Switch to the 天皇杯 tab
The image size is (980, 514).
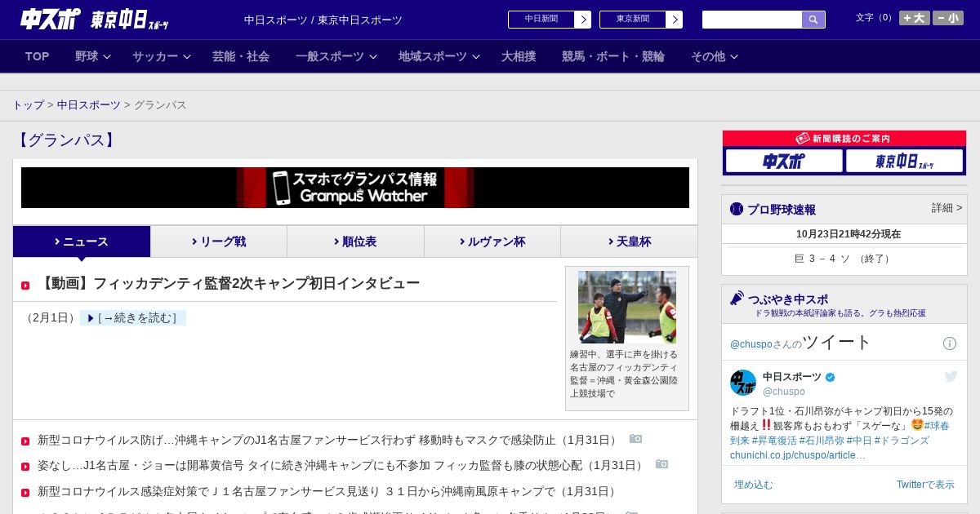[629, 241]
